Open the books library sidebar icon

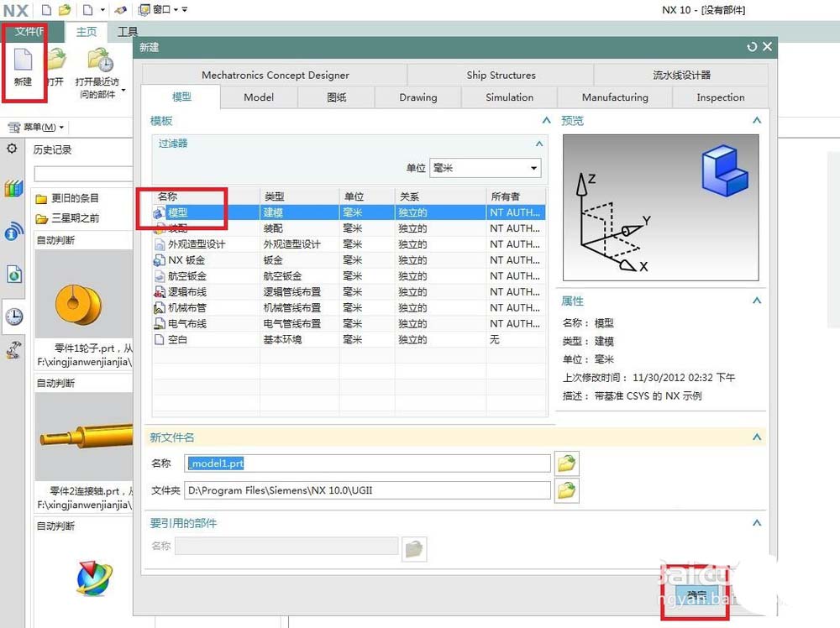tap(14, 188)
